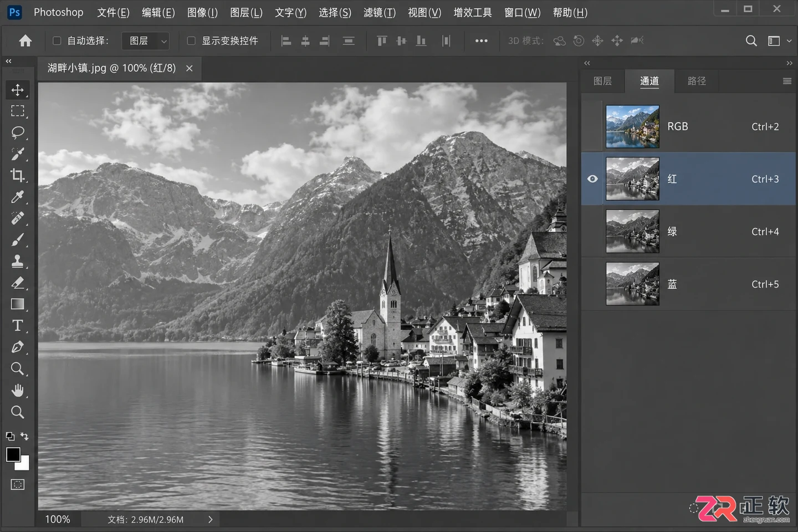Open the workspace switcher dropdown
798x532 pixels.
780,40
